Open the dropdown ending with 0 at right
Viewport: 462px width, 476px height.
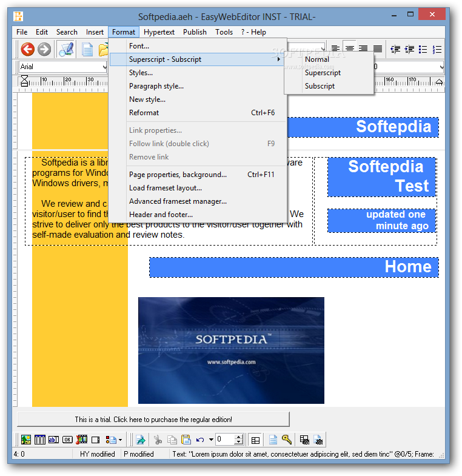(x=441, y=67)
